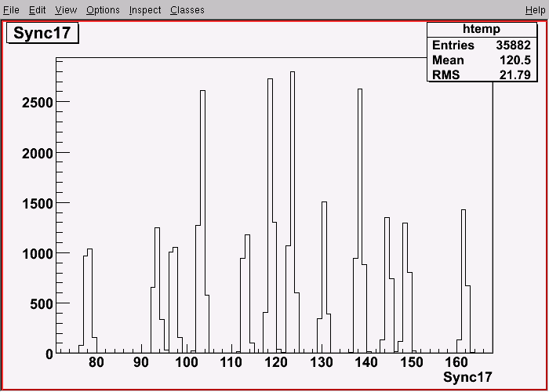Open the File menu

tap(11, 10)
